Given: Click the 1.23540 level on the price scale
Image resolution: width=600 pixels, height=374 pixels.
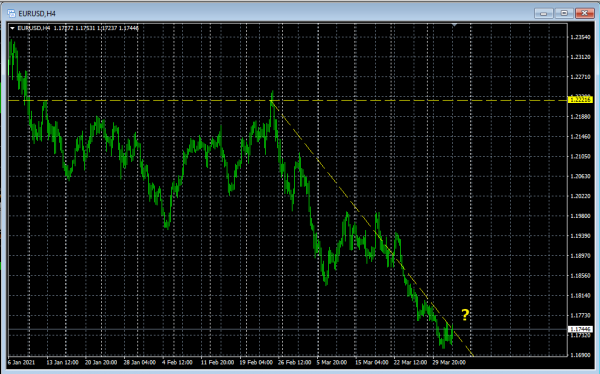Looking at the screenshot, I should click(580, 37).
